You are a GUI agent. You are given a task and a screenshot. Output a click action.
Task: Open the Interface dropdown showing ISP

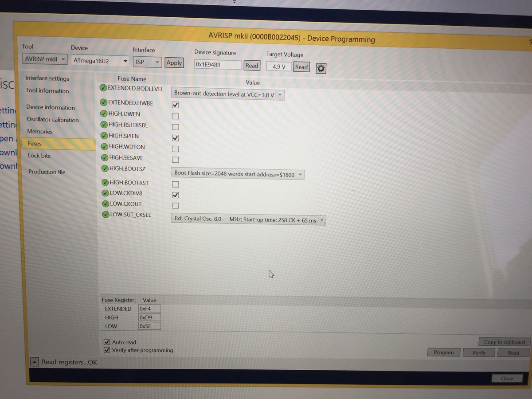(x=148, y=62)
